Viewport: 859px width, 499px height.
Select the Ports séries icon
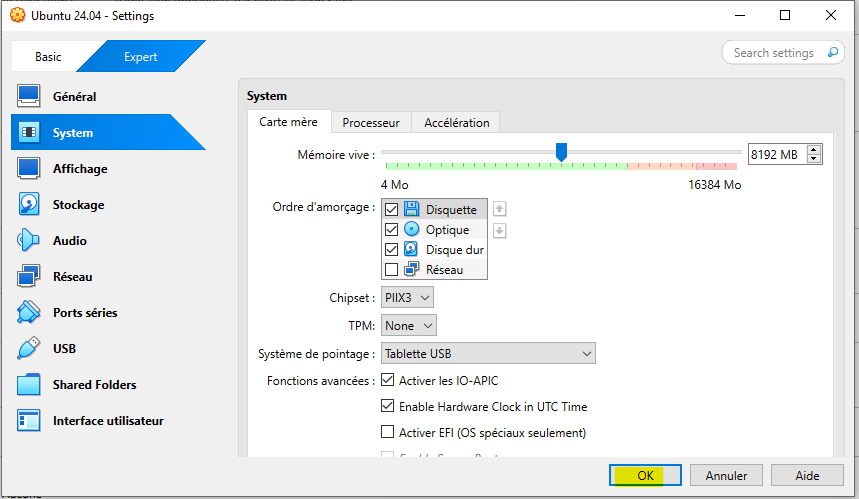pyautogui.click(x=29, y=313)
